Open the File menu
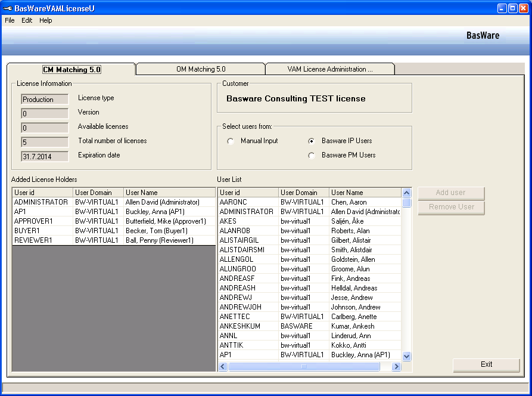Image resolution: width=532 pixels, height=396 pixels. pos(10,20)
